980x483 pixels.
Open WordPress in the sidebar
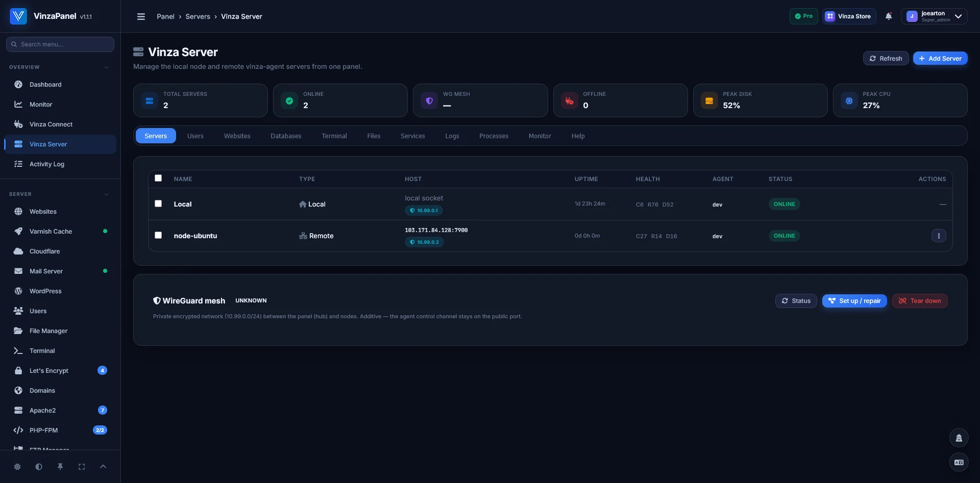point(60,291)
